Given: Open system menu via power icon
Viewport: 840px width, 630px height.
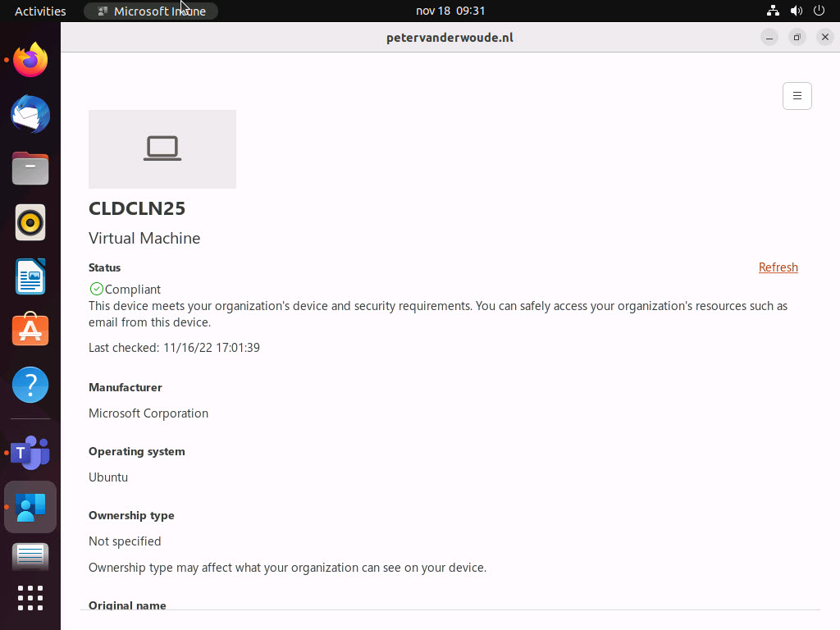Looking at the screenshot, I should (819, 11).
